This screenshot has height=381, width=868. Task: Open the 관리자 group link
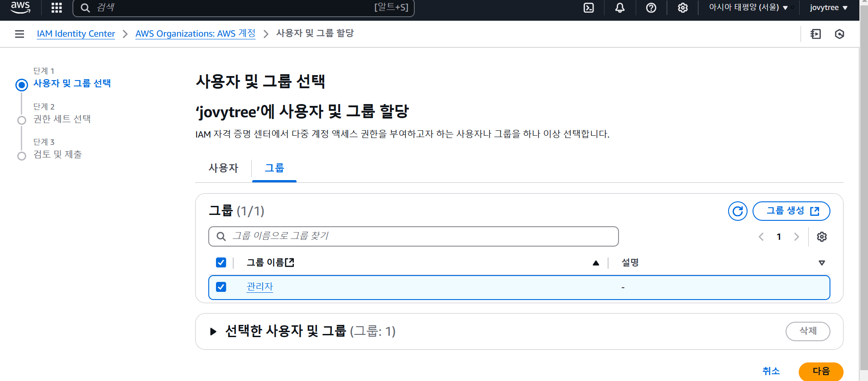[260, 287]
